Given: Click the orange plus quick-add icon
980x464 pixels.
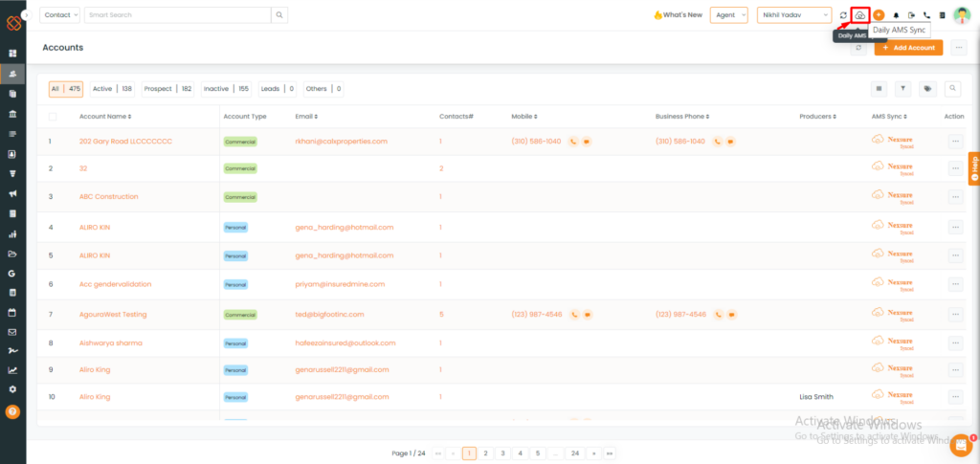Looking at the screenshot, I should point(879,15).
